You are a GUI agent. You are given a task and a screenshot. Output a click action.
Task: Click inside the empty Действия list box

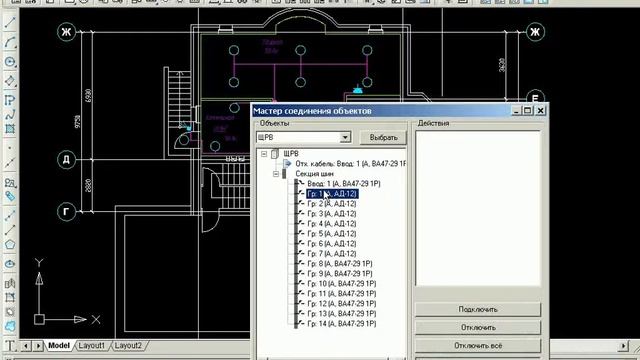pos(478,208)
